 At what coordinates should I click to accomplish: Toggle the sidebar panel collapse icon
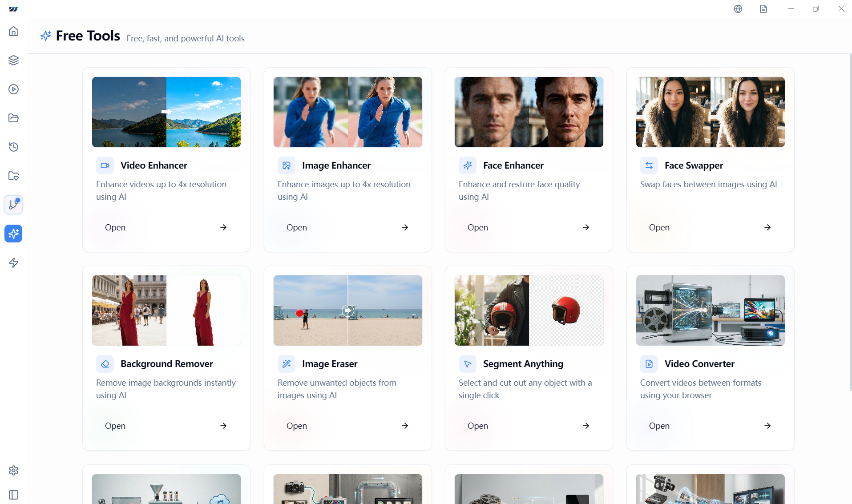tap(13, 495)
